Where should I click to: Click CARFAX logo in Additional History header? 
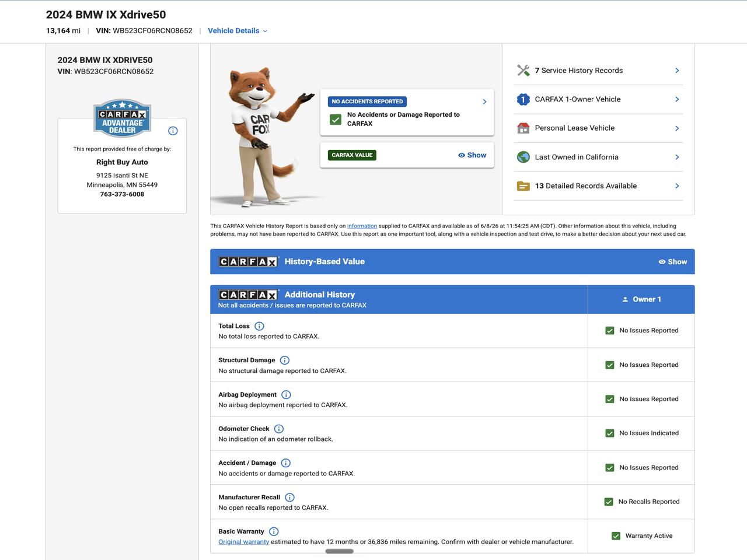coord(249,295)
